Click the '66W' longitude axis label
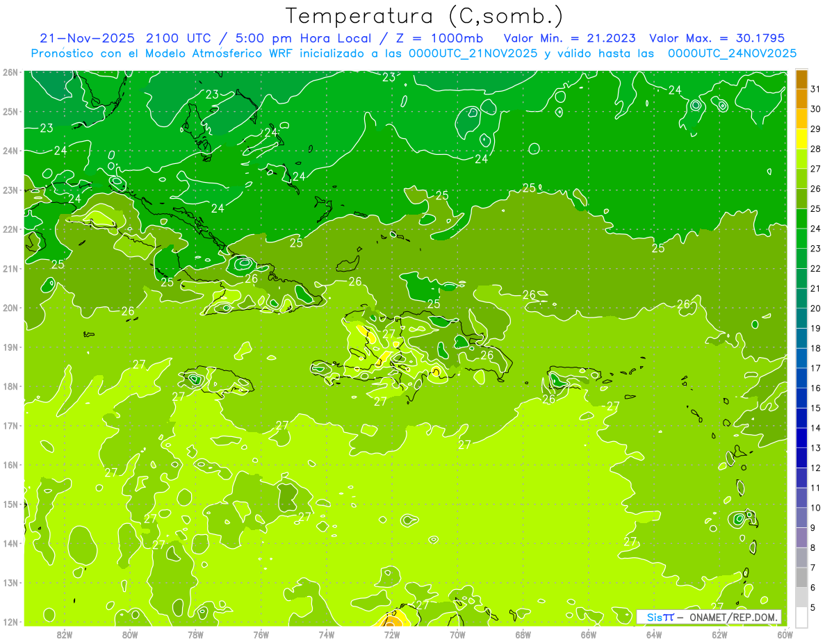Viewport: 834px width, 644px height. pos(588,634)
